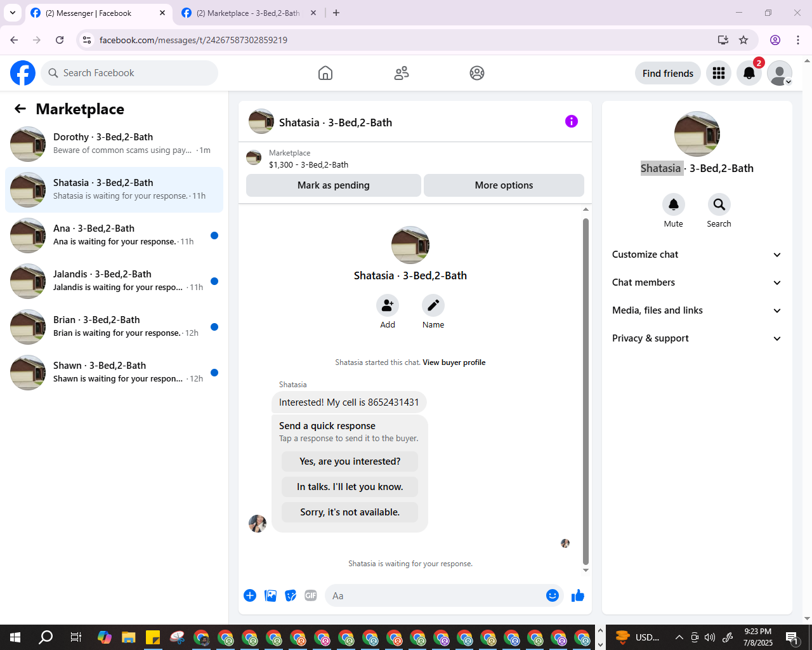Open Task View on the taskbar
The width and height of the screenshot is (812, 650).
point(75,637)
